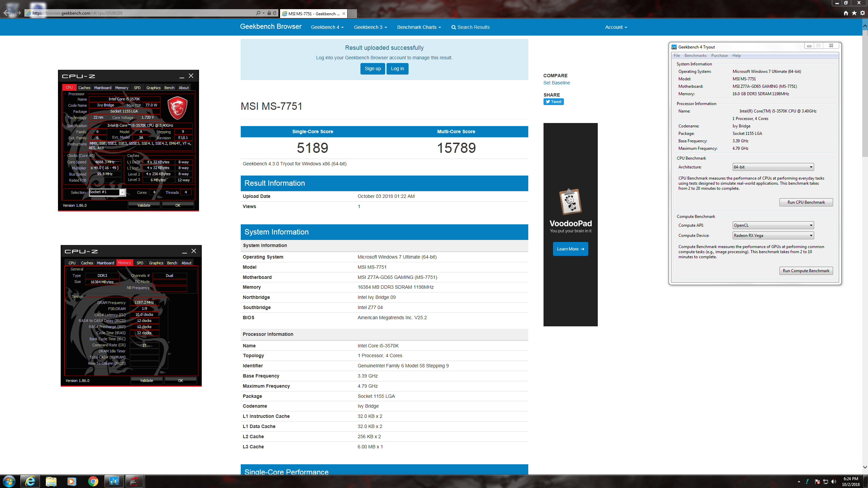Click the browser forward arrow
Image resolution: width=868 pixels, height=488 pixels.
point(19,13)
